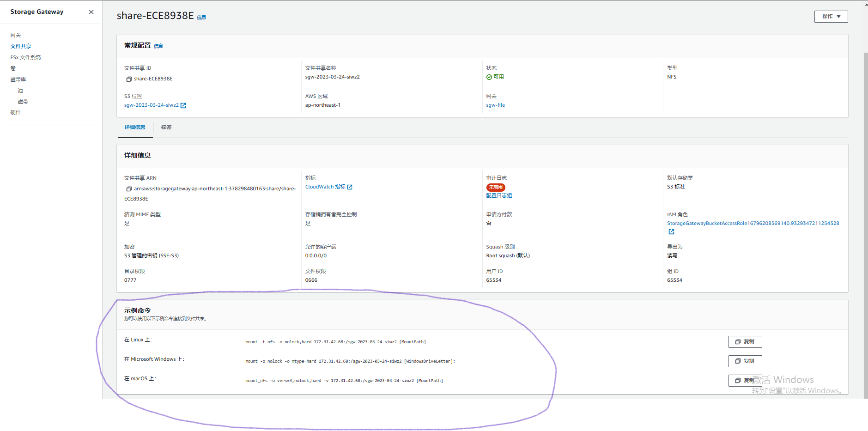This screenshot has height=431, width=868.
Task: Click the 未启用 audit log badge
Action: click(x=496, y=188)
